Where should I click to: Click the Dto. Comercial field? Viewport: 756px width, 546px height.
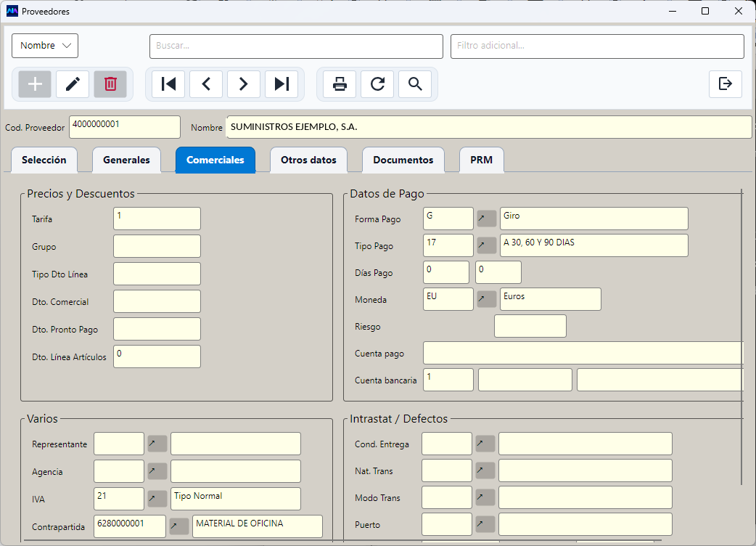point(157,301)
